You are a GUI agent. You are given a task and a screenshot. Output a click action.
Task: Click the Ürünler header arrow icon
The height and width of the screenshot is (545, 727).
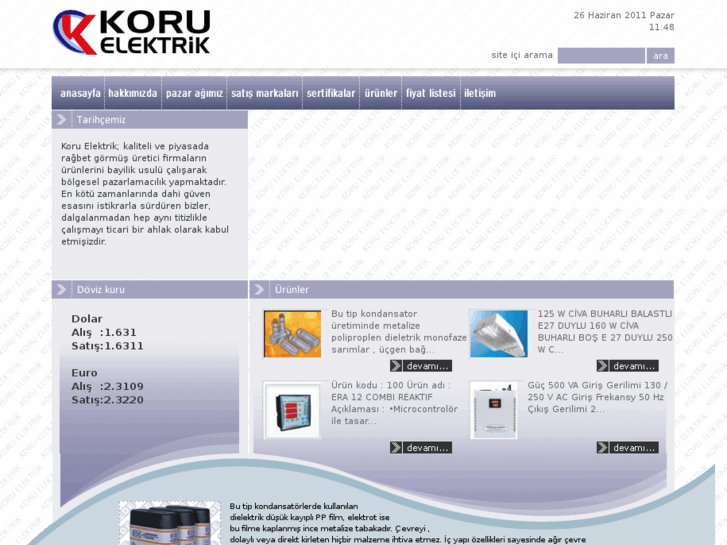[x=259, y=290]
